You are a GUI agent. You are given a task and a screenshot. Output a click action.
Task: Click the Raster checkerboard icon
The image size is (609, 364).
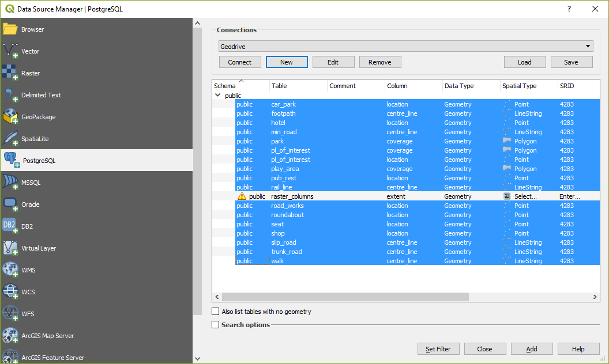[10, 73]
